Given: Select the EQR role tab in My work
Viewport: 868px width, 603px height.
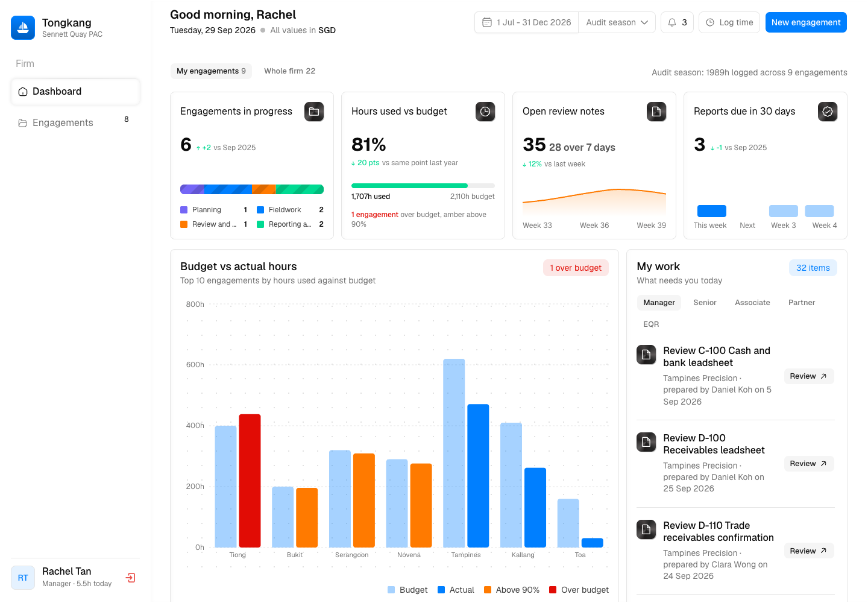Looking at the screenshot, I should (651, 324).
